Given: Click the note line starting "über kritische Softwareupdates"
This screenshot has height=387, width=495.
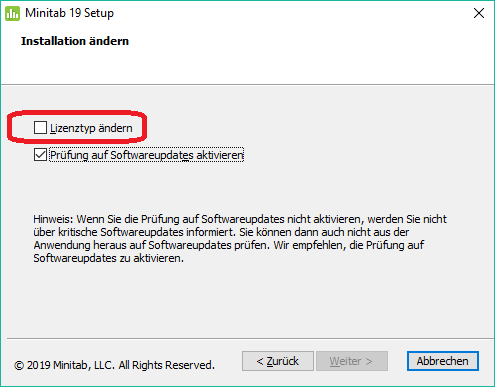Looking at the screenshot, I should coord(221,232).
